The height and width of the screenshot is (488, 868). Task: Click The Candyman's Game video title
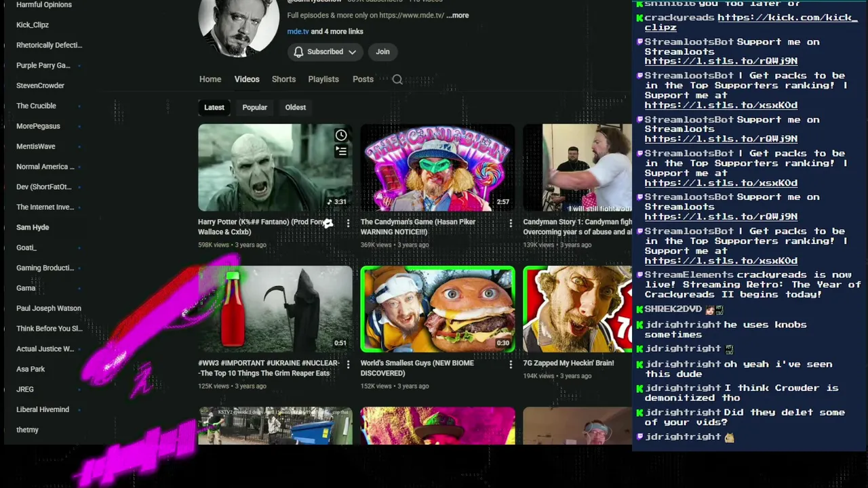(418, 226)
